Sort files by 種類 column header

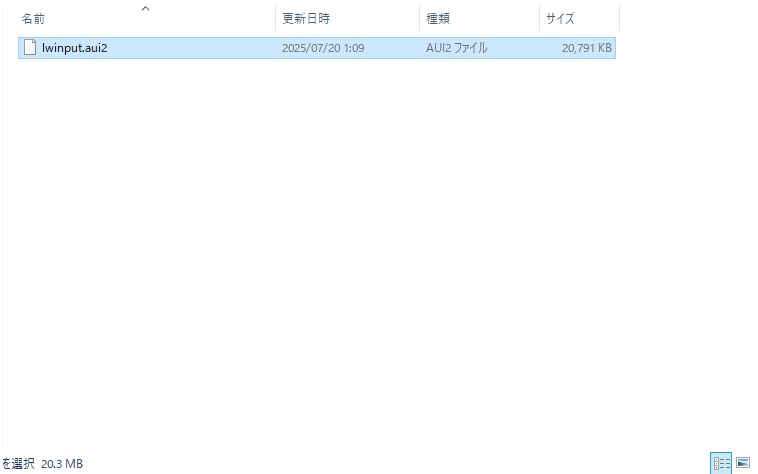point(438,19)
